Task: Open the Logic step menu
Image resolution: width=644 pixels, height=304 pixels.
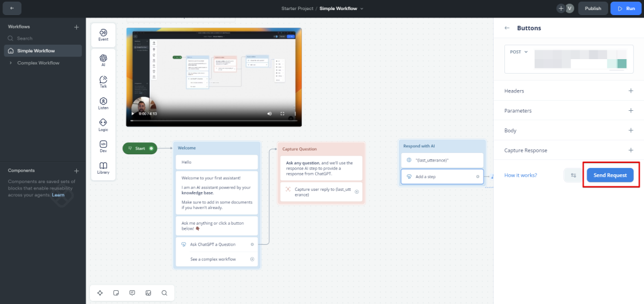Action: 103,125
